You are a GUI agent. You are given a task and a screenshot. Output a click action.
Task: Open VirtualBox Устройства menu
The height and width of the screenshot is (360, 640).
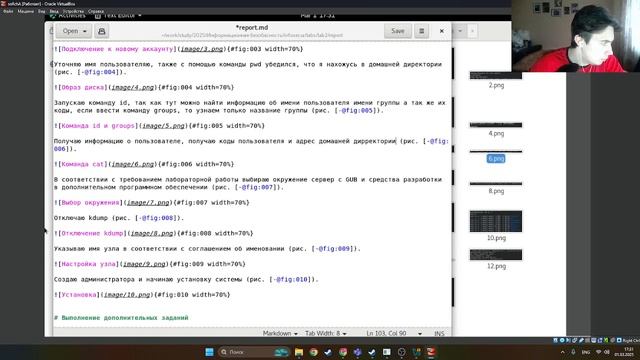coord(73,11)
